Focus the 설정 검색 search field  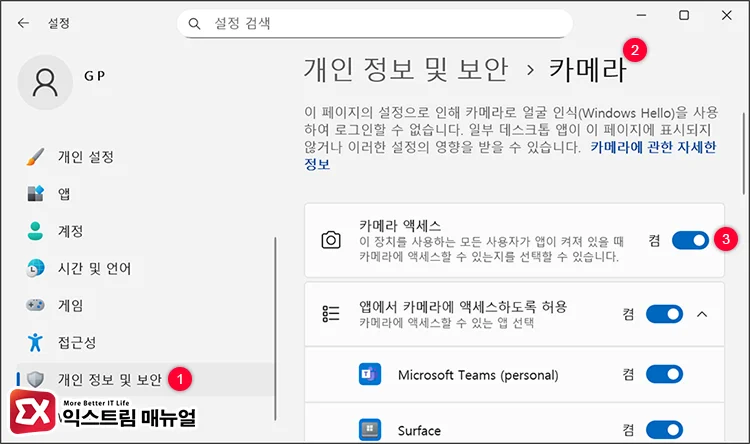(x=375, y=23)
